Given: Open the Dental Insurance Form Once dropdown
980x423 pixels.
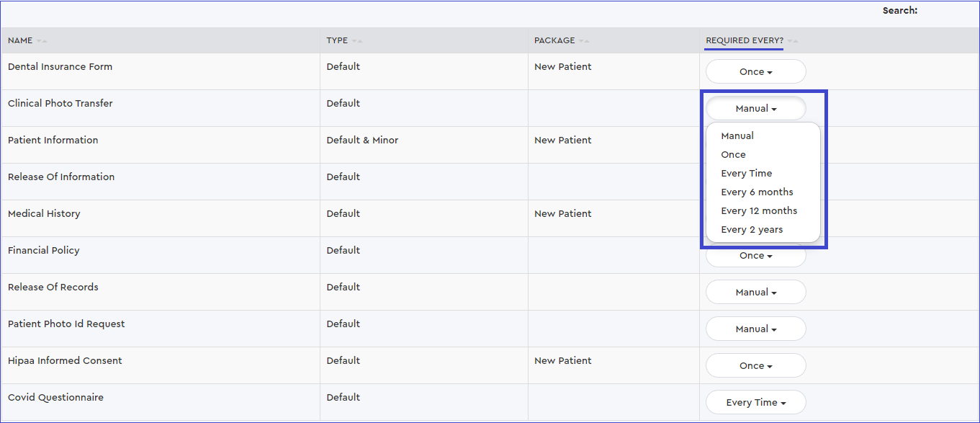Looking at the screenshot, I should tap(755, 72).
